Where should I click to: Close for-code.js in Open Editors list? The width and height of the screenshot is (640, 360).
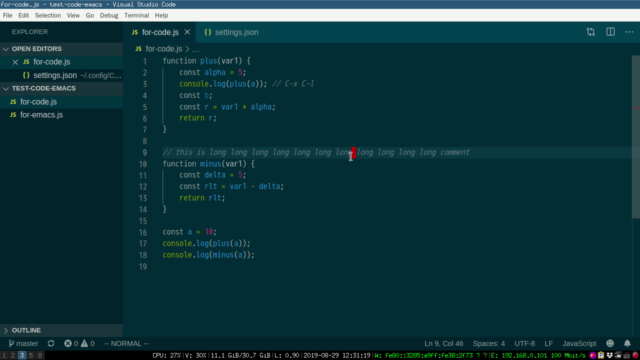(15, 62)
